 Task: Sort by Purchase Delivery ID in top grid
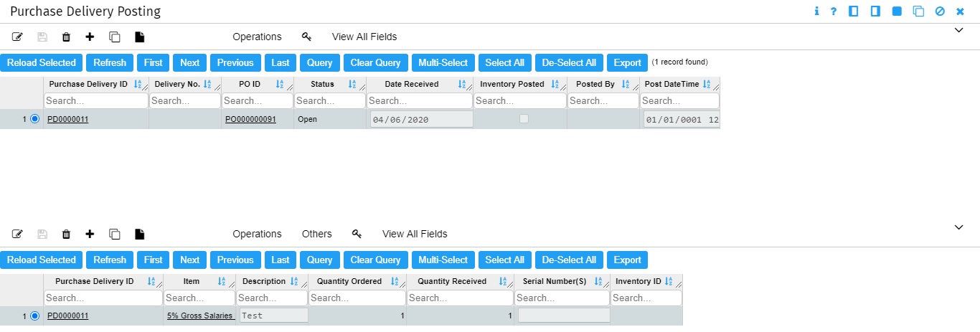(x=138, y=85)
